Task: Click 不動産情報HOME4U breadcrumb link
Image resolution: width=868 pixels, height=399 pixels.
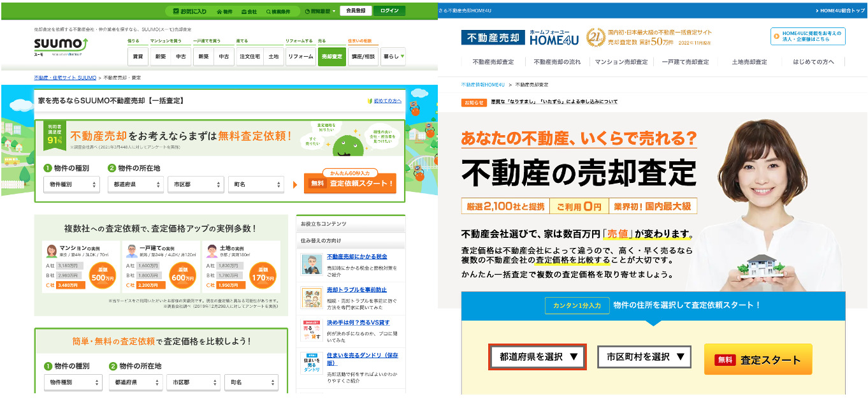Action: tap(482, 84)
